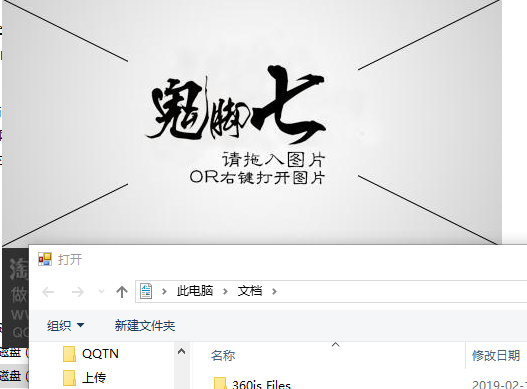Click the Forward navigation arrow
Viewport: 527px width, 389px height.
(78, 292)
